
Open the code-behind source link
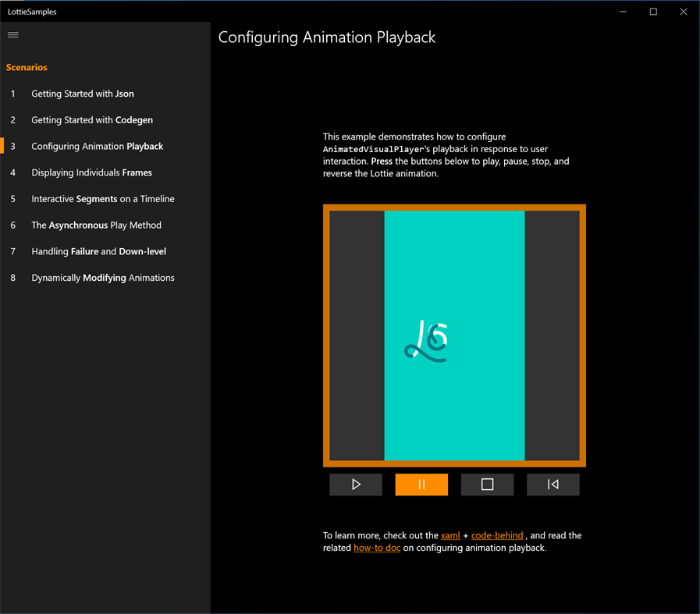tap(497, 535)
